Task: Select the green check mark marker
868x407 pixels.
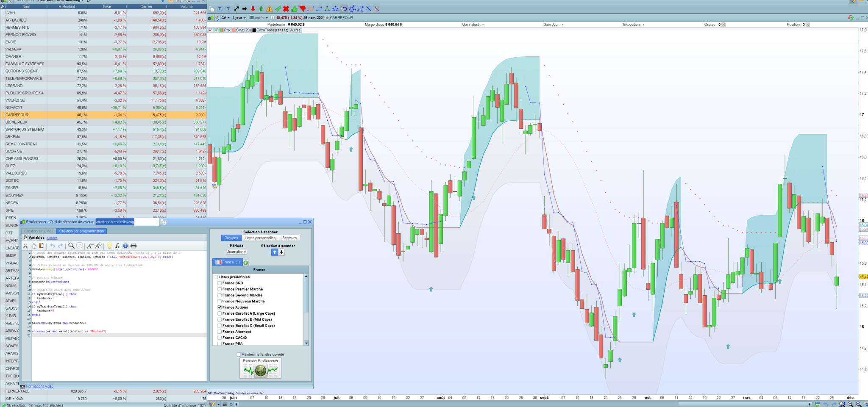Action: coord(278,9)
